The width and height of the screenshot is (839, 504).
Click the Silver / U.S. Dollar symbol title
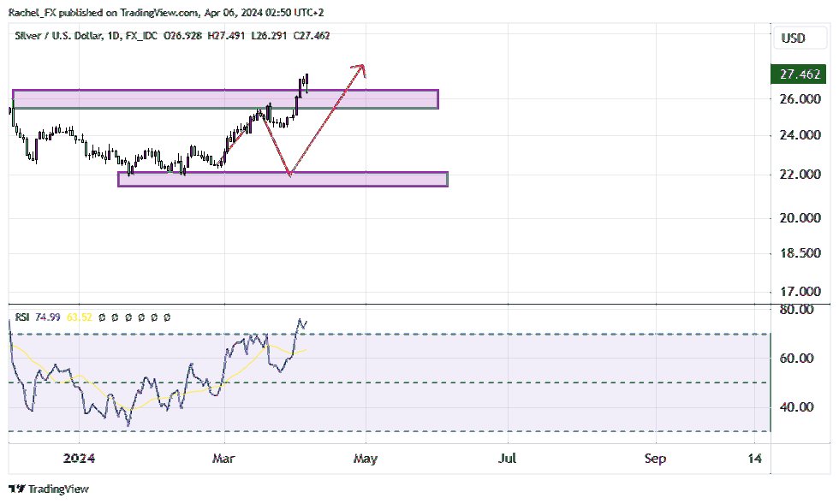point(59,36)
